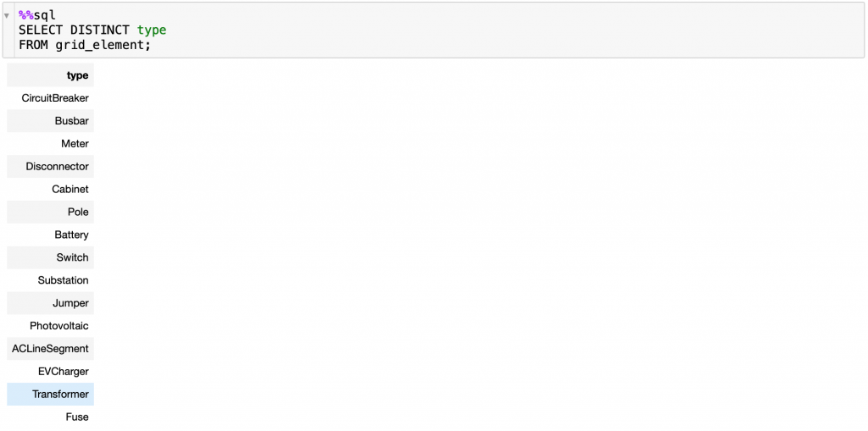
Task: Select the ACLineSegment row
Action: (x=50, y=349)
